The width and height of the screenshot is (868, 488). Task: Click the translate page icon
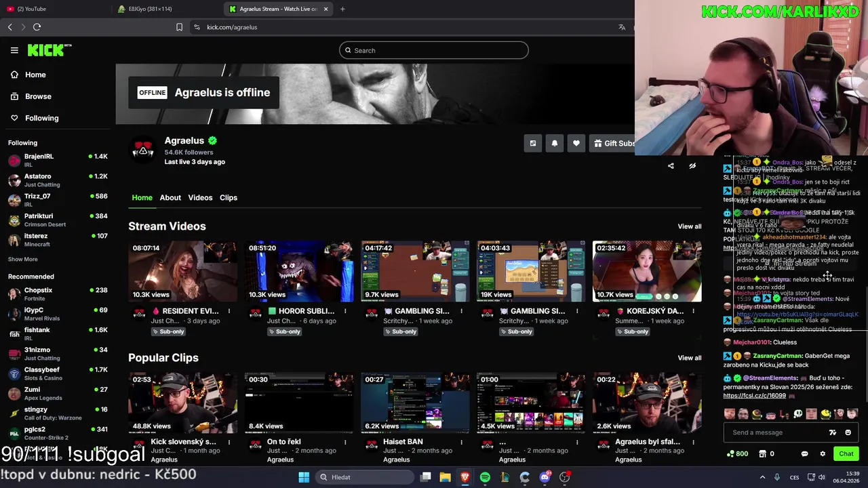622,27
